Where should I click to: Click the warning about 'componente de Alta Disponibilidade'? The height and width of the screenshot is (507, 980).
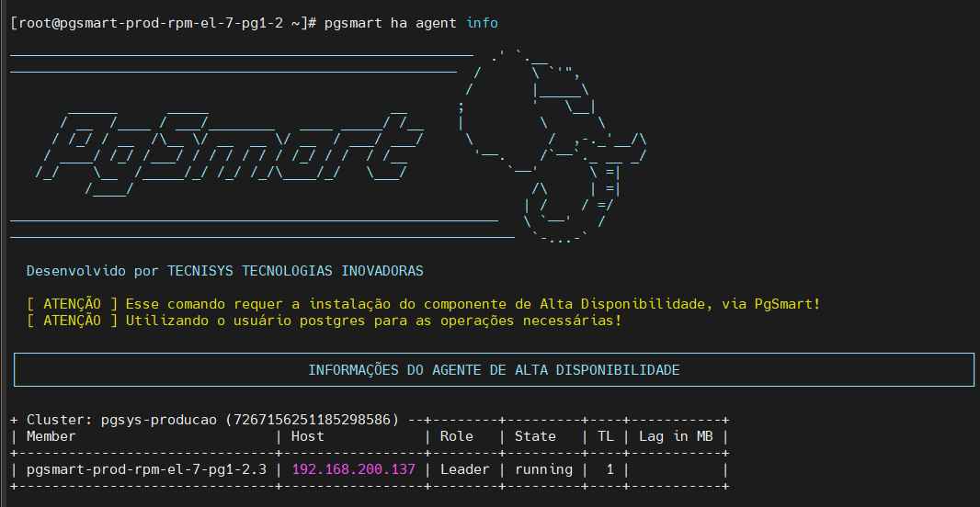[423, 304]
